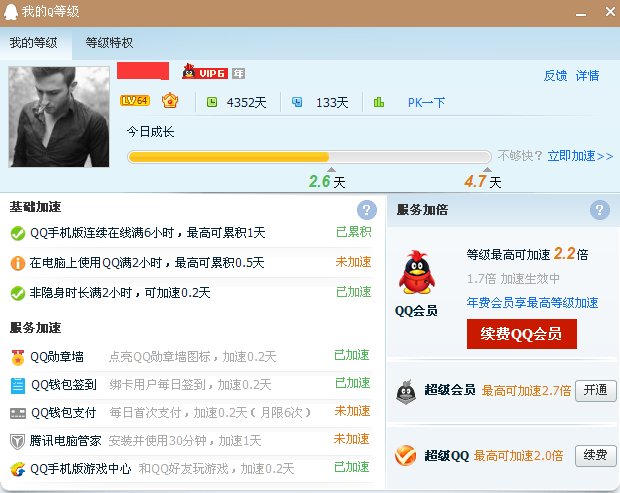The image size is (620, 493).
Task: Click the 今日成长 yellow progress bar
Action: (x=309, y=157)
